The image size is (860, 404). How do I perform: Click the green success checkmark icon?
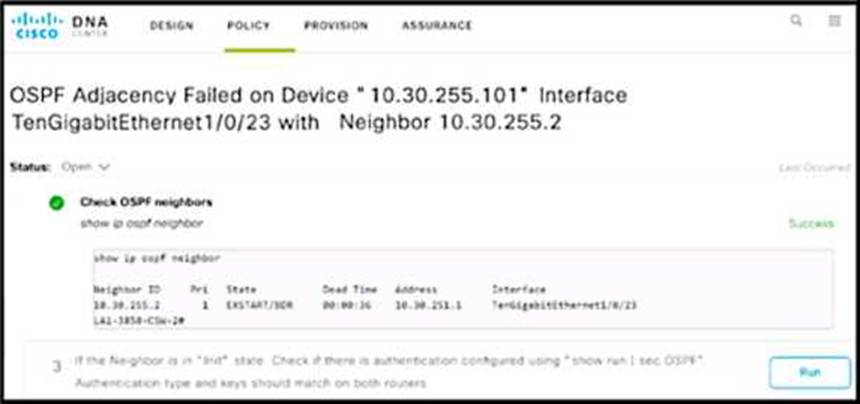pyautogui.click(x=56, y=203)
